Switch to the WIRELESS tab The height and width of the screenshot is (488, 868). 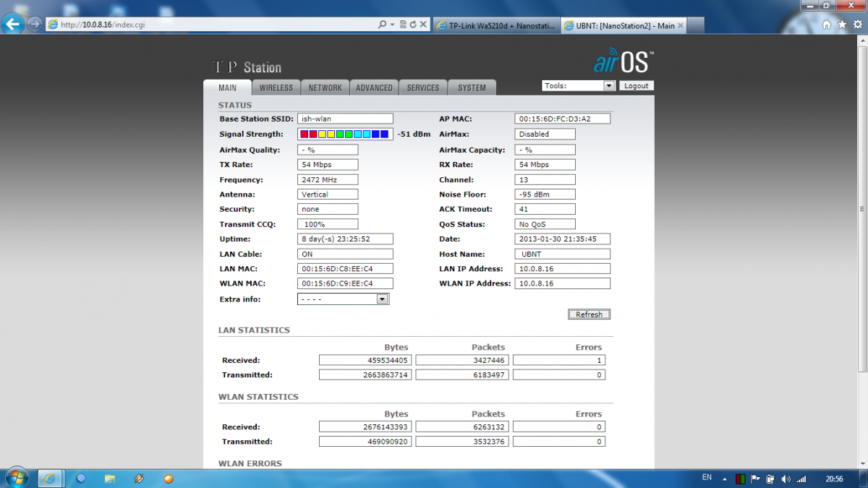pyautogui.click(x=276, y=88)
